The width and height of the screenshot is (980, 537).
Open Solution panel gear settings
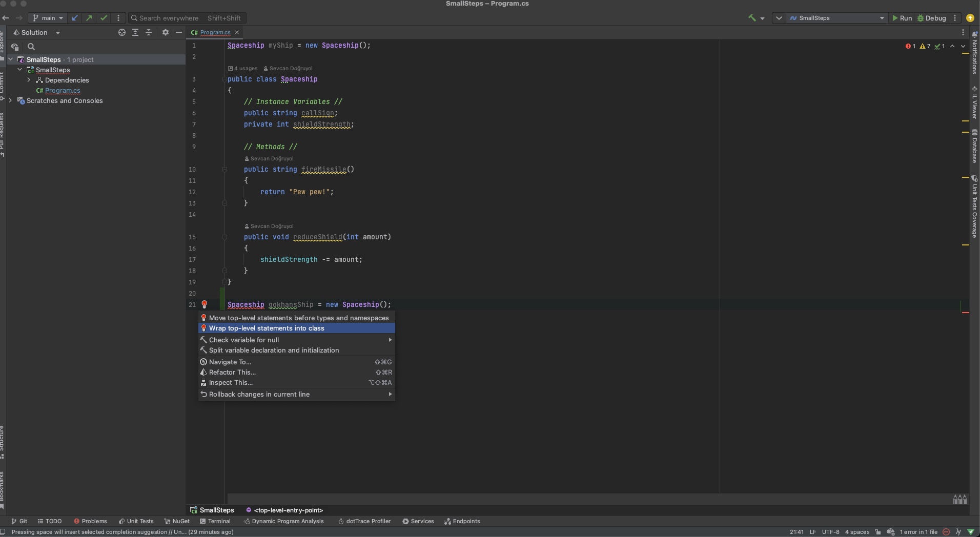coord(165,32)
